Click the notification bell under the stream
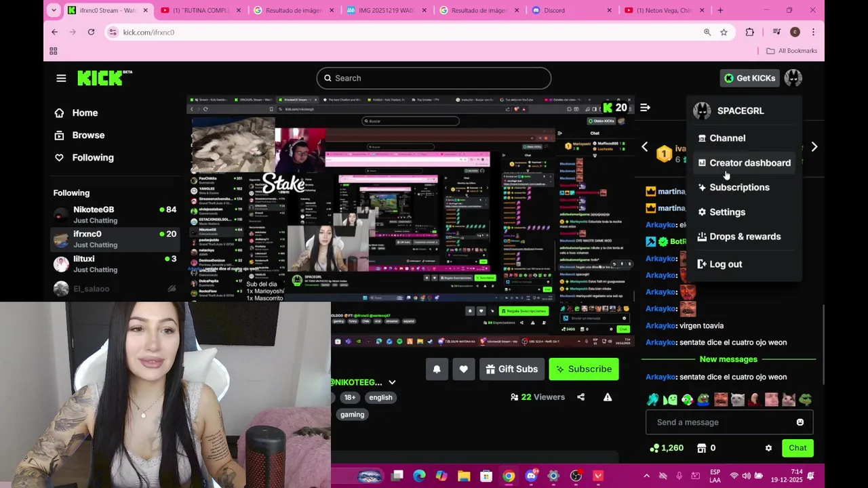This screenshot has height=488, width=868. [437, 369]
